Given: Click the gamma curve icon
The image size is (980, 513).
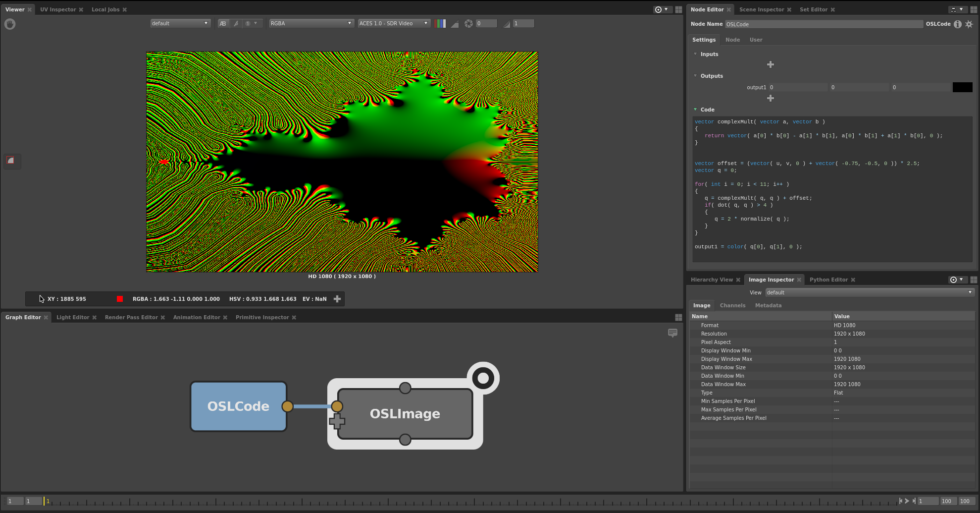Looking at the screenshot, I should 506,24.
